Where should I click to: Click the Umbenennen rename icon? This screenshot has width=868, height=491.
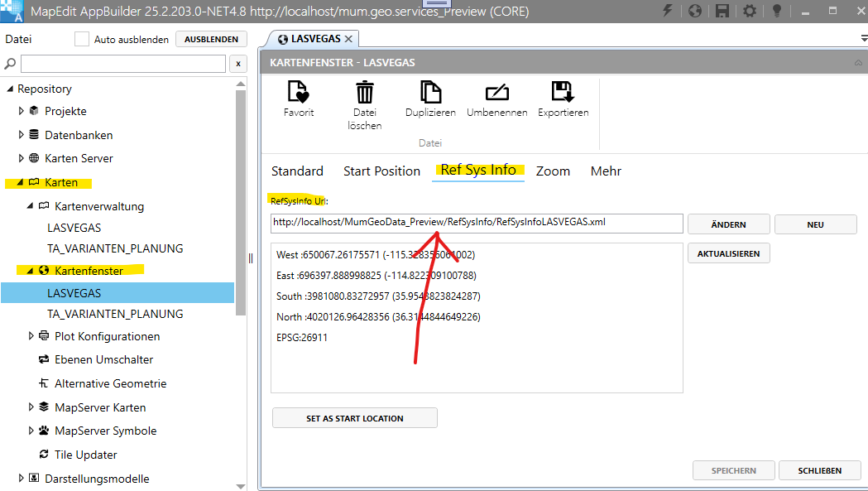click(x=496, y=92)
